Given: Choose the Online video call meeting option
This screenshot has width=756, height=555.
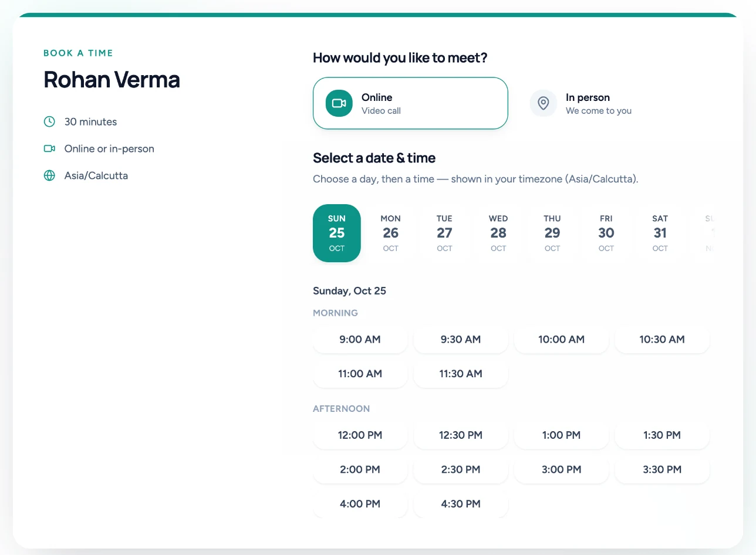Looking at the screenshot, I should coord(410,103).
